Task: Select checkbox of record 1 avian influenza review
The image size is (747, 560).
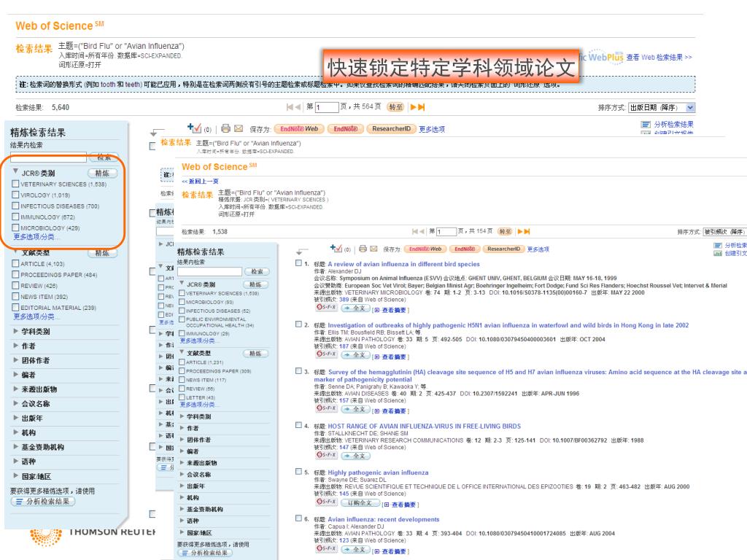Action: coord(298,262)
